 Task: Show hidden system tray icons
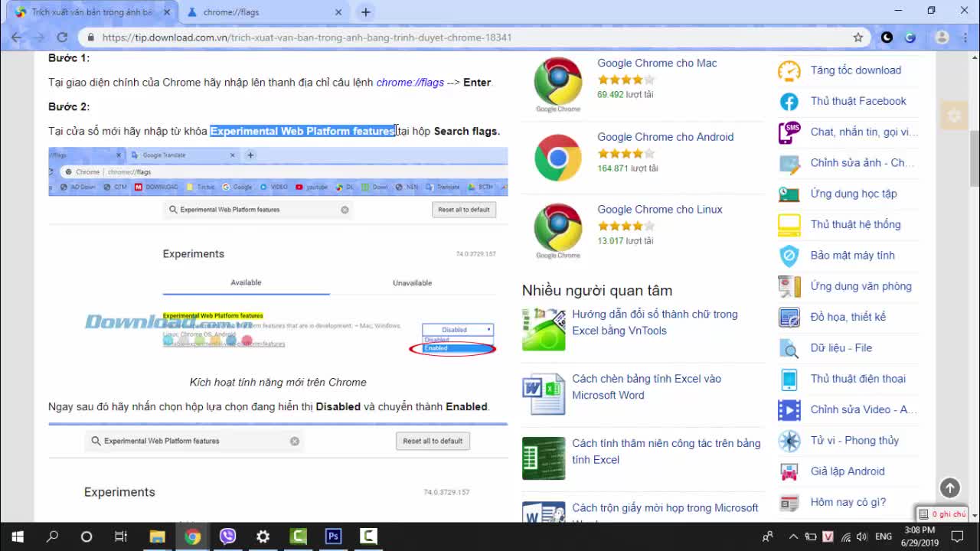pyautogui.click(x=793, y=536)
